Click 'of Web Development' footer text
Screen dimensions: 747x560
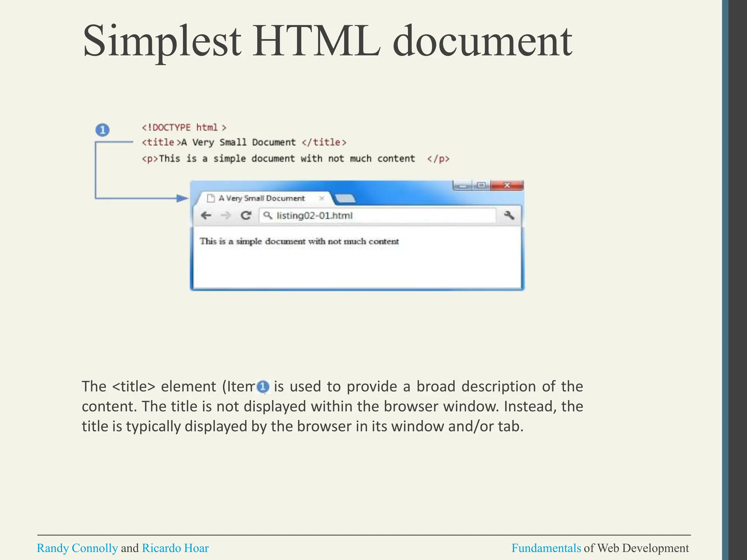click(x=636, y=548)
